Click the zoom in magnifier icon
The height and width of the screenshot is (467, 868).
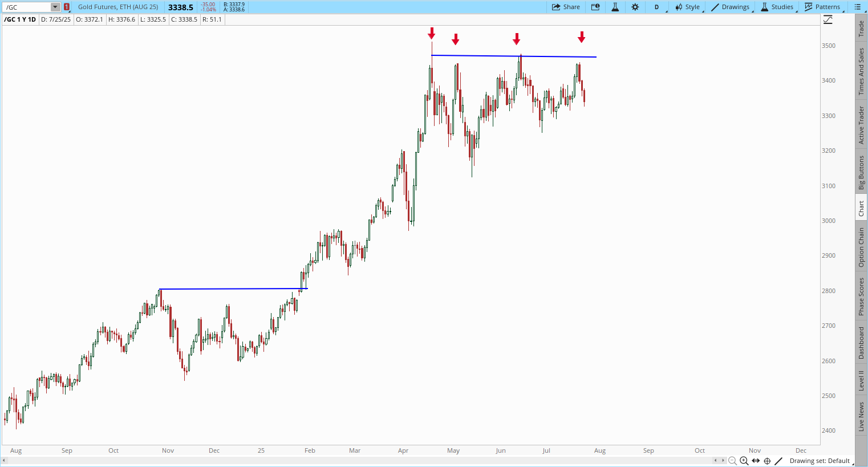(x=744, y=461)
